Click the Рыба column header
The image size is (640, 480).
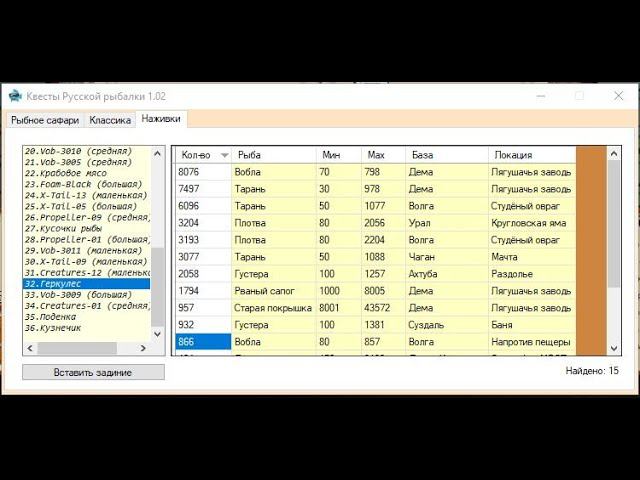pyautogui.click(x=274, y=155)
